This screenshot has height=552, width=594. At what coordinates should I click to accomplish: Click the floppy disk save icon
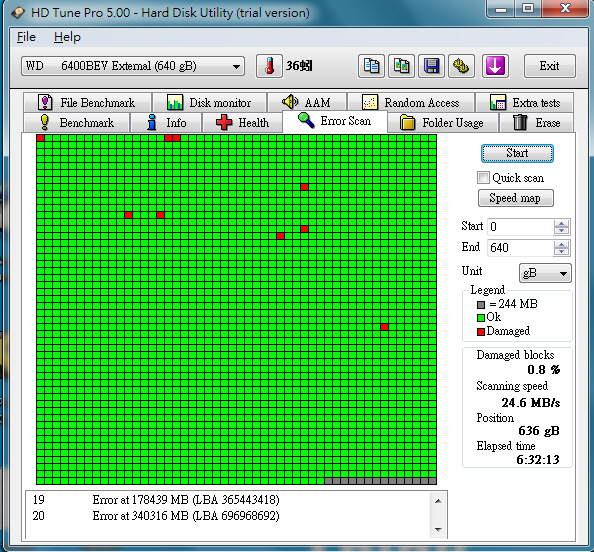coord(431,66)
